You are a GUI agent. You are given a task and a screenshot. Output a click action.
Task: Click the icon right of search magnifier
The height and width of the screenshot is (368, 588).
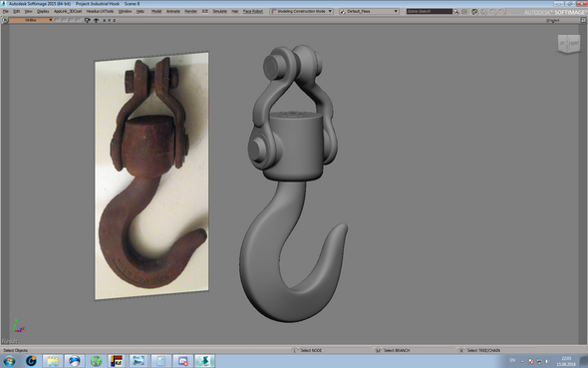pyautogui.click(x=464, y=12)
